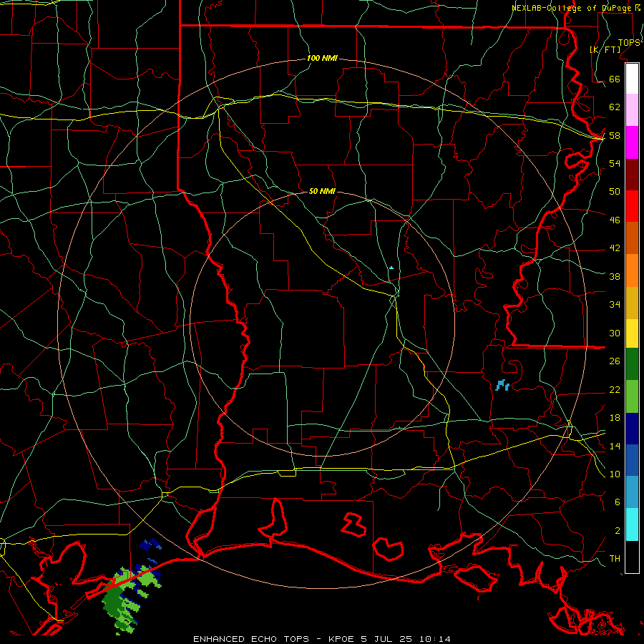Click the legend value "30"
The height and width of the screenshot is (644, 644).
click(x=615, y=333)
